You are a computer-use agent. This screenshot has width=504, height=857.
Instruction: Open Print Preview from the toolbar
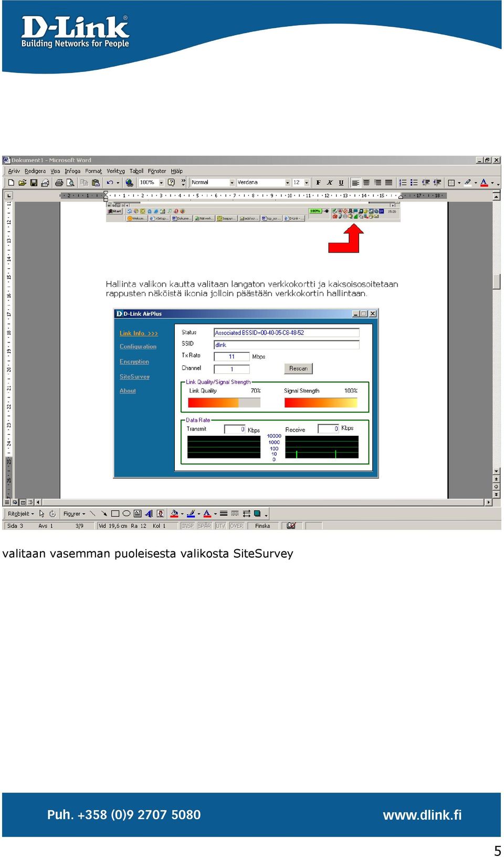70,183
